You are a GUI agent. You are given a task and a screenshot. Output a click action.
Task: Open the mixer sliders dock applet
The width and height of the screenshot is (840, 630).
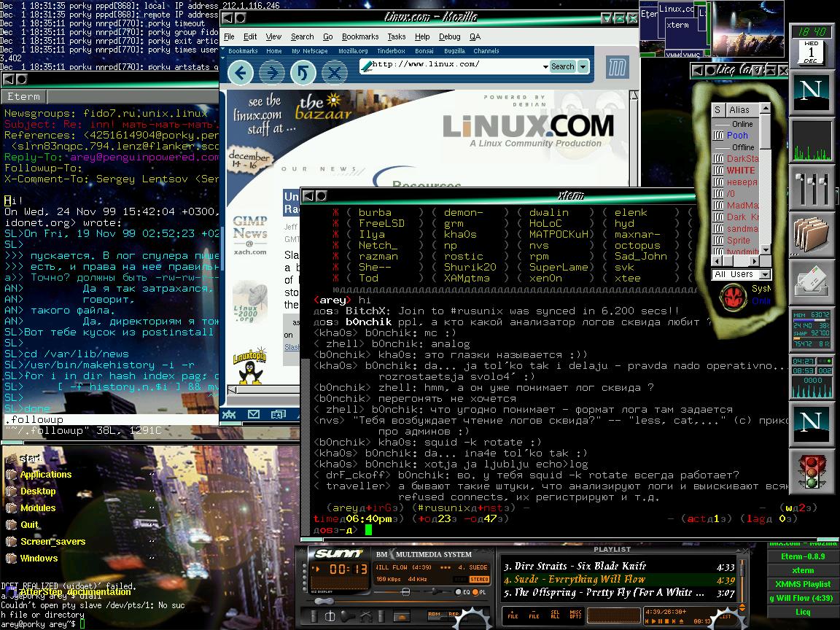coord(812,187)
